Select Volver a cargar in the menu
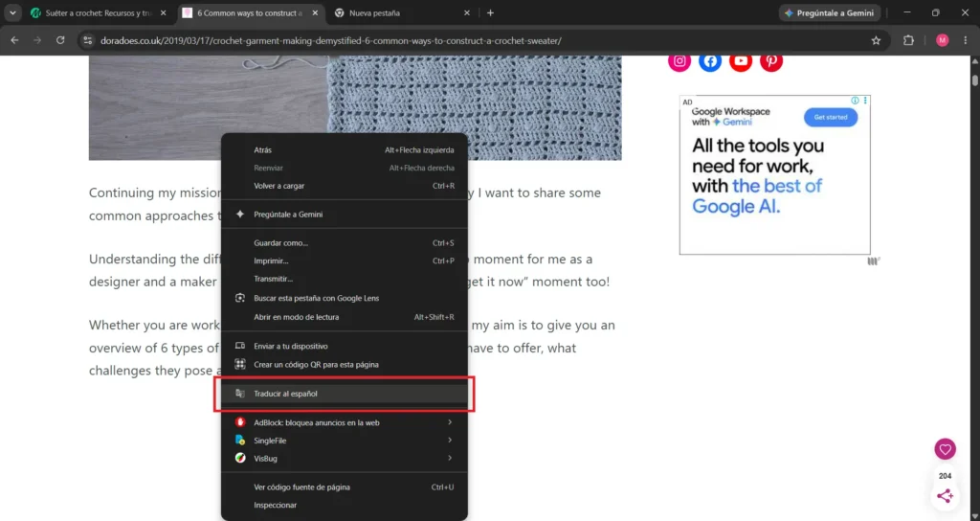This screenshot has width=980, height=521. (345, 186)
